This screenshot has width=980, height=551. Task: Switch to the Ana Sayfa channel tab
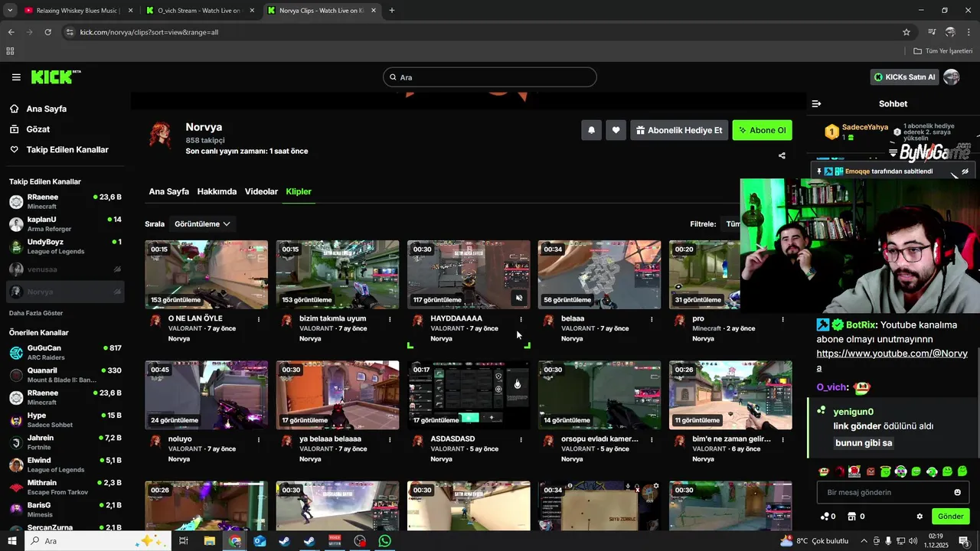click(x=168, y=191)
